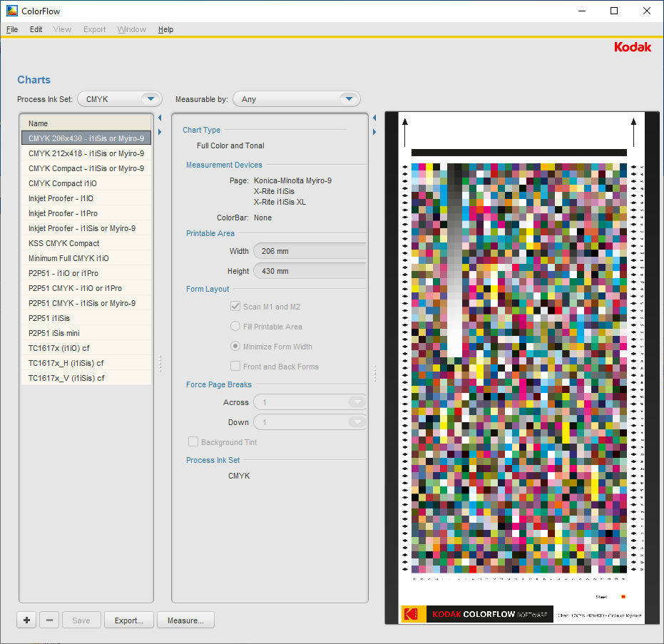Click the right arrow beside chart preview
664x644 pixels.
coord(374,132)
